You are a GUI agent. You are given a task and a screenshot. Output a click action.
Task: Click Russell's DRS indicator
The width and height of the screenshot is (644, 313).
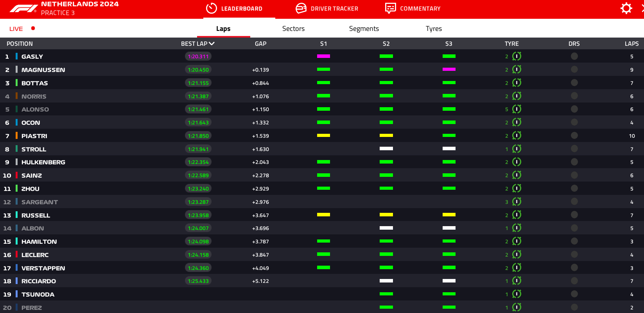tap(574, 215)
